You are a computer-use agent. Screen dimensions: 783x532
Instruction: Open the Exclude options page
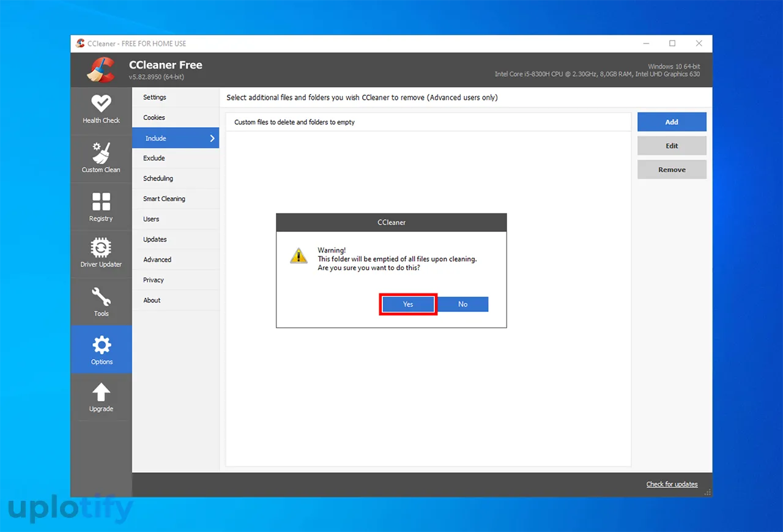tap(176, 158)
